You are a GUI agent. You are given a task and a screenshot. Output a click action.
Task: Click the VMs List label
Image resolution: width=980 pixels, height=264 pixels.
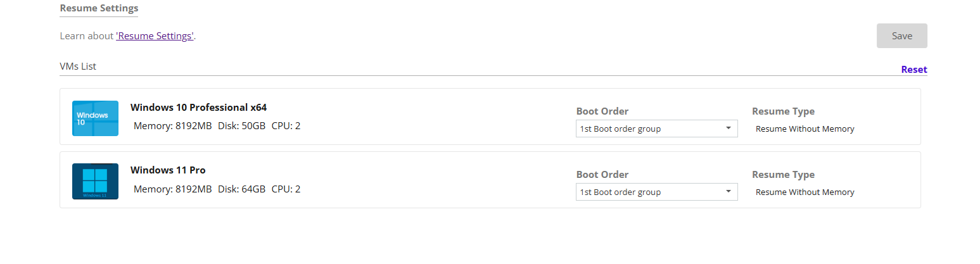[78, 66]
